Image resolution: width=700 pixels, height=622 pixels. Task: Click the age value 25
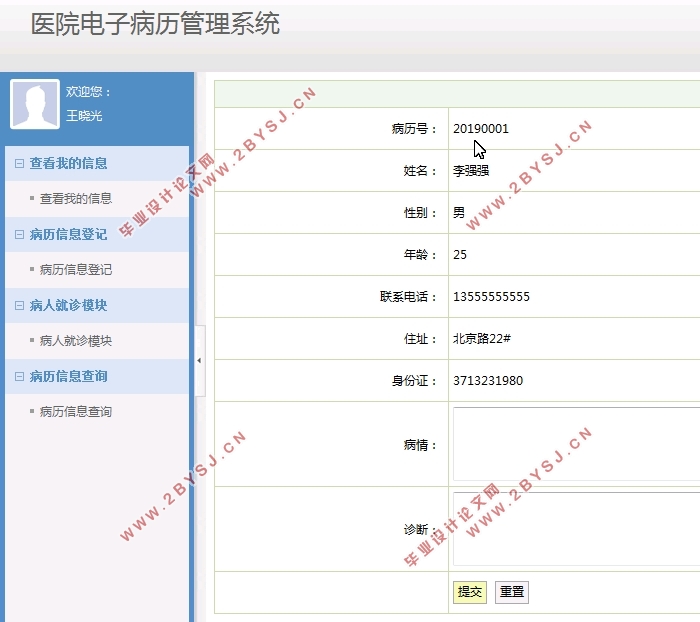point(460,255)
